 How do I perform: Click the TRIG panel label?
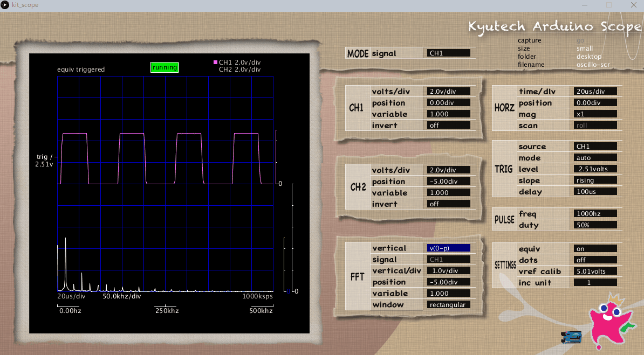tap(504, 169)
